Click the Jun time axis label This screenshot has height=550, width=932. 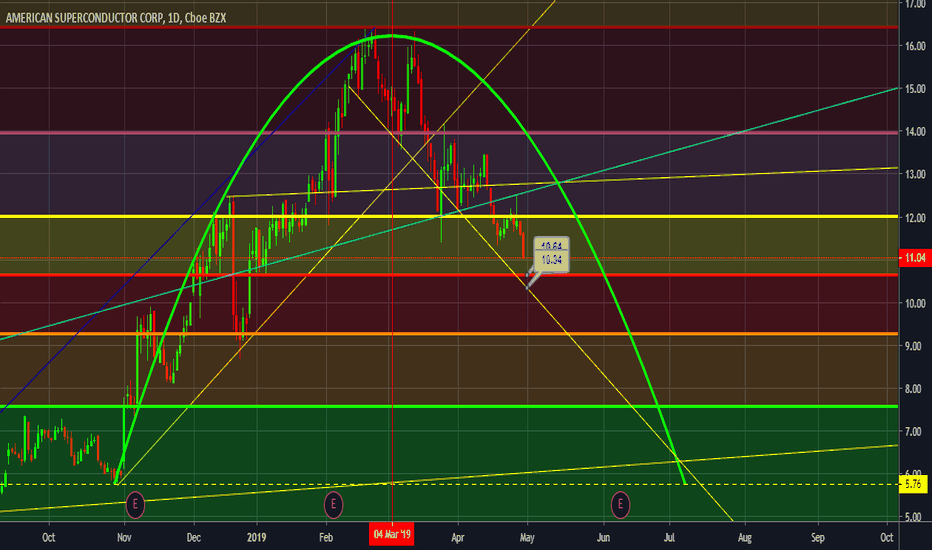(603, 538)
